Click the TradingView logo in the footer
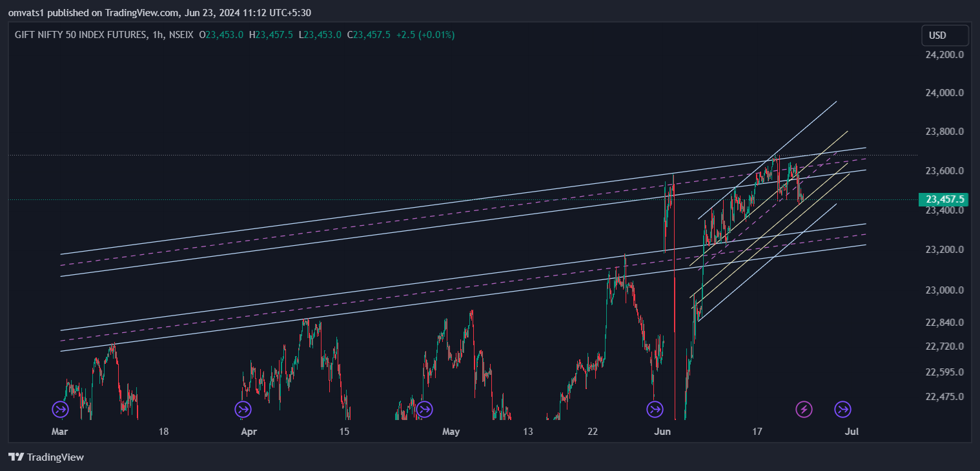This screenshot has width=980, height=471. pos(46,457)
